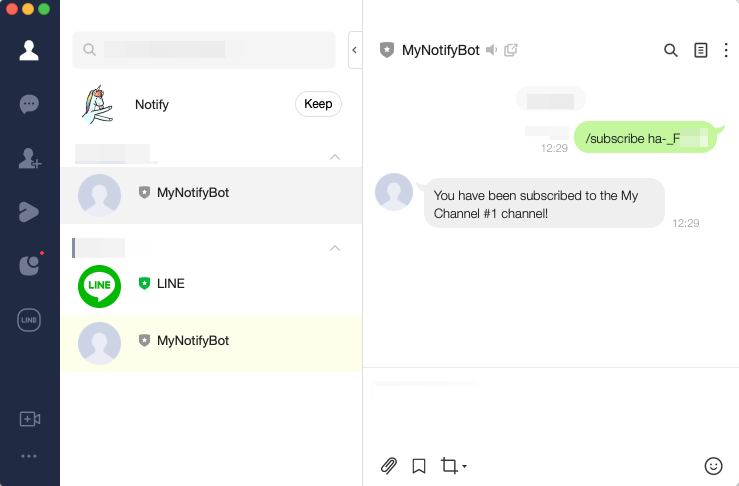Open the Friends tab in the sidebar
This screenshot has height=486, width=739.
[29, 50]
